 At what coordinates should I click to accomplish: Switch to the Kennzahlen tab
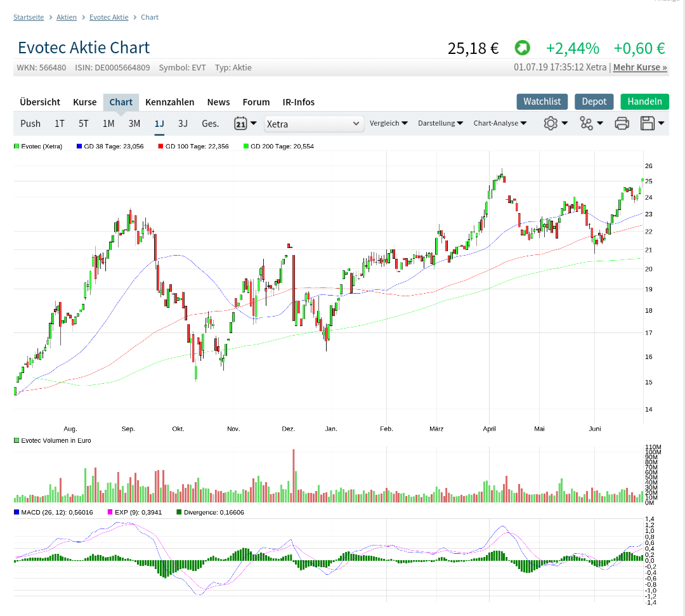tap(169, 102)
